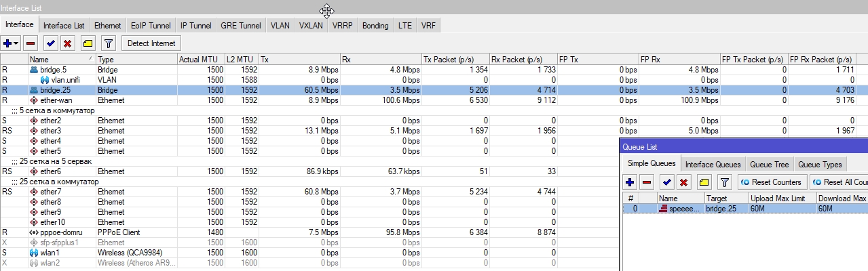Screen dimensions: 868x271
Task: Select the speeee... queue icon in row 0
Action: pyautogui.click(x=663, y=209)
